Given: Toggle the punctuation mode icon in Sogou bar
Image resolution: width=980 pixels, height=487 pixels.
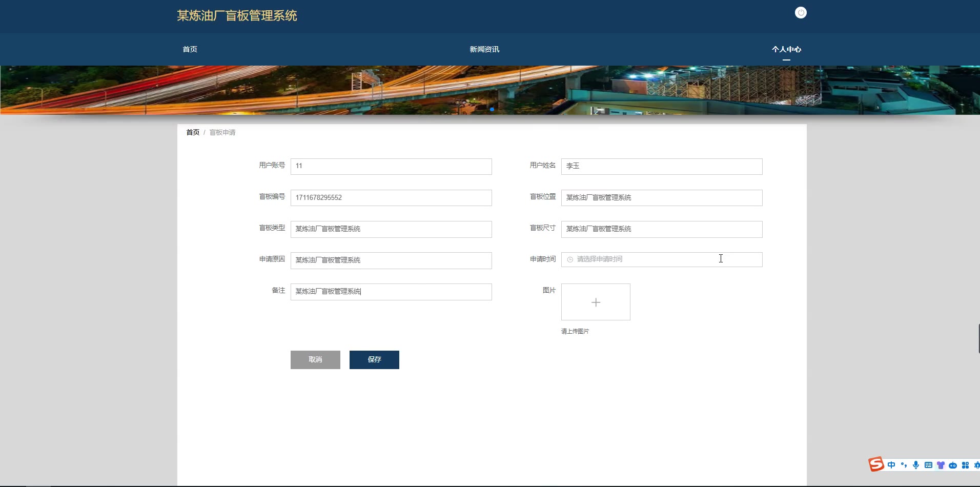Looking at the screenshot, I should (904, 465).
